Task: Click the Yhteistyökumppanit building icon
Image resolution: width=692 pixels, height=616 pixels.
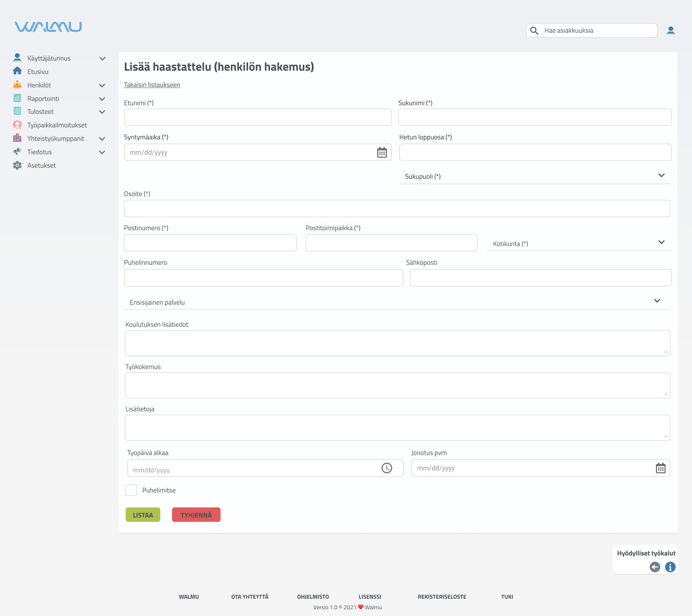Action: (x=17, y=138)
